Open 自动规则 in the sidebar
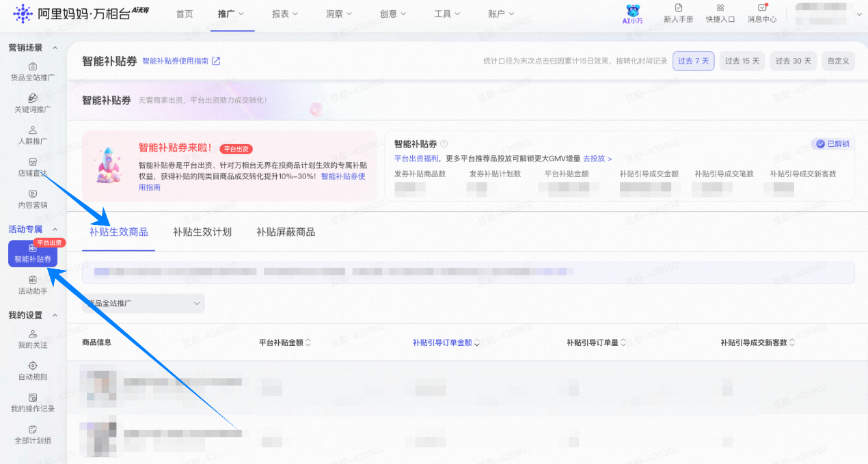The image size is (868, 464). [x=33, y=371]
